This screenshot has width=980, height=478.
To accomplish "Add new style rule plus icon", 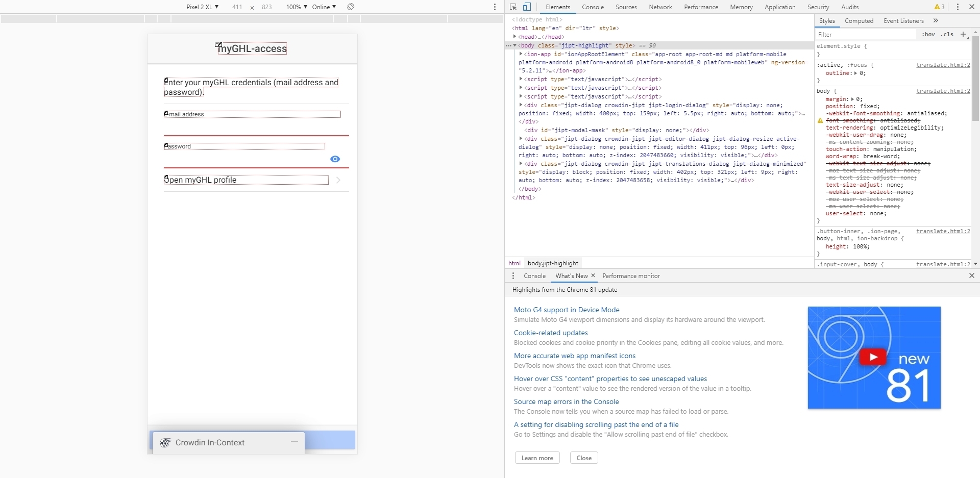I will tap(963, 34).
